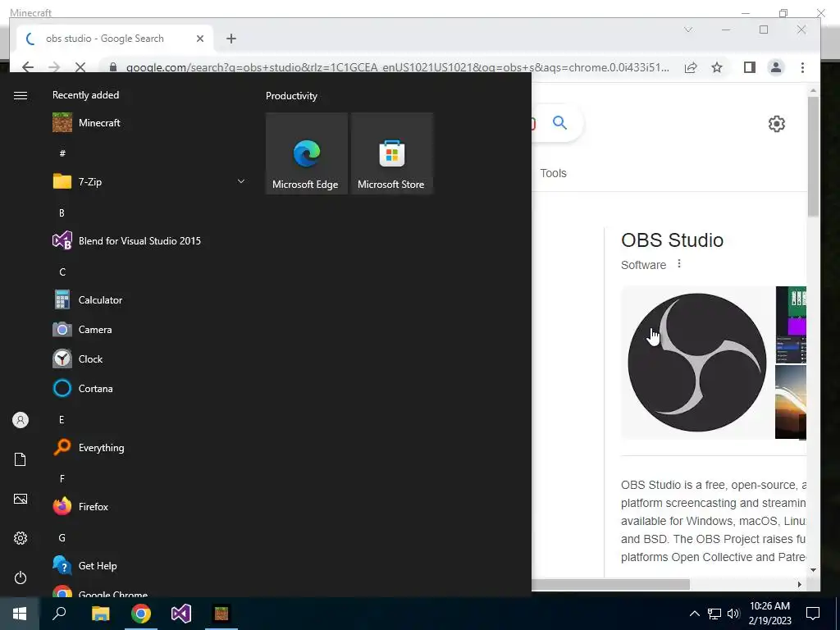The width and height of the screenshot is (840, 630).
Task: Jump to letter C section header
Action: pyautogui.click(x=62, y=272)
